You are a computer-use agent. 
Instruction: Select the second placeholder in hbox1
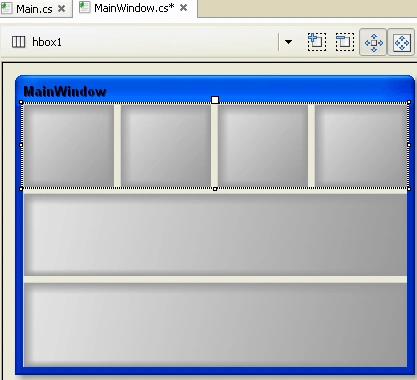[x=166, y=146]
